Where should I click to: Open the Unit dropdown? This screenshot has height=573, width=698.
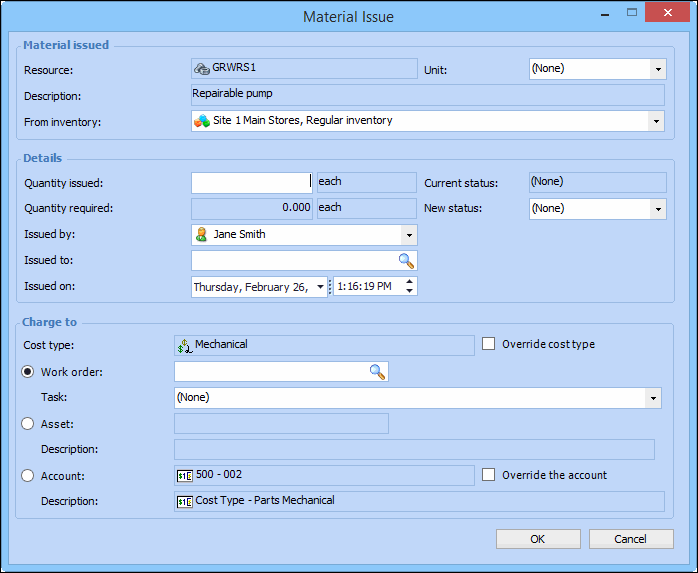657,69
